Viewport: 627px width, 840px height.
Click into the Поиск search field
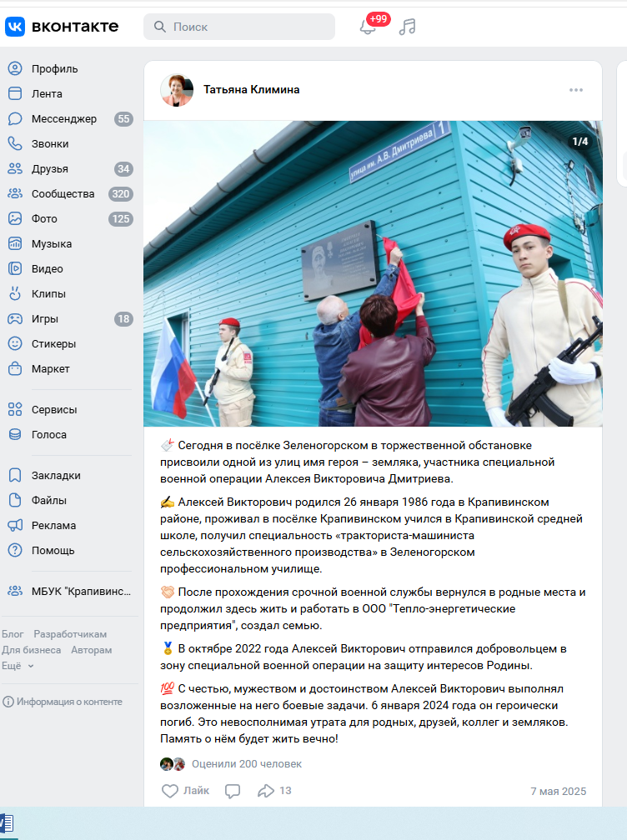point(246,27)
